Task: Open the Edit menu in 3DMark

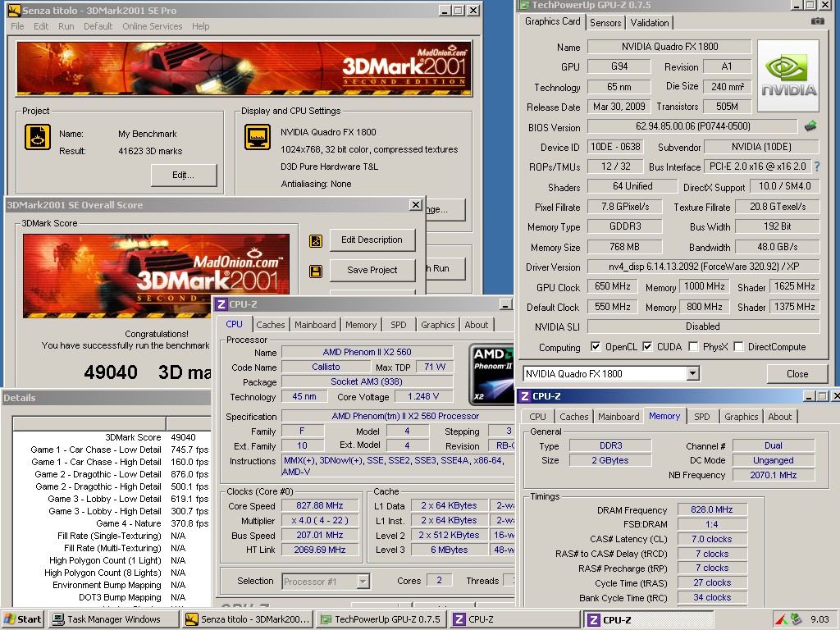Action: (41, 26)
